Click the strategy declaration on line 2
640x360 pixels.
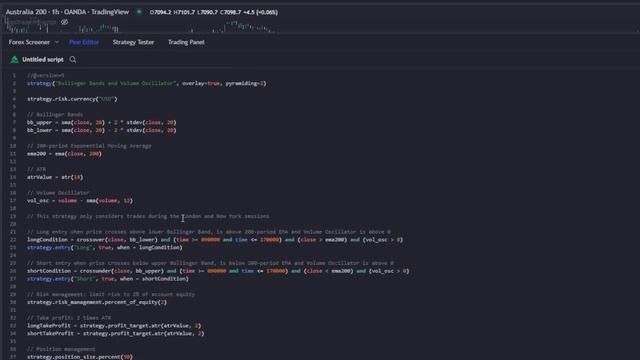pyautogui.click(x=147, y=83)
